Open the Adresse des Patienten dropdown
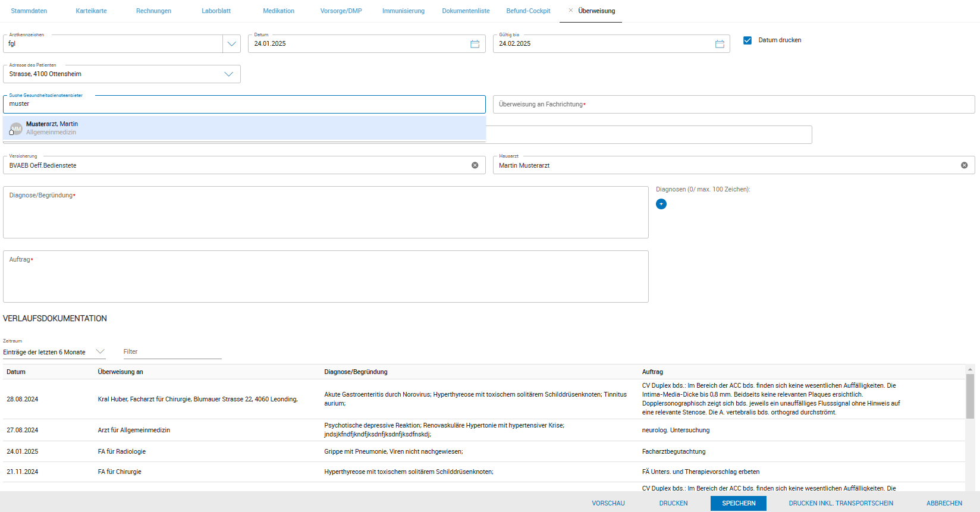 pyautogui.click(x=228, y=74)
